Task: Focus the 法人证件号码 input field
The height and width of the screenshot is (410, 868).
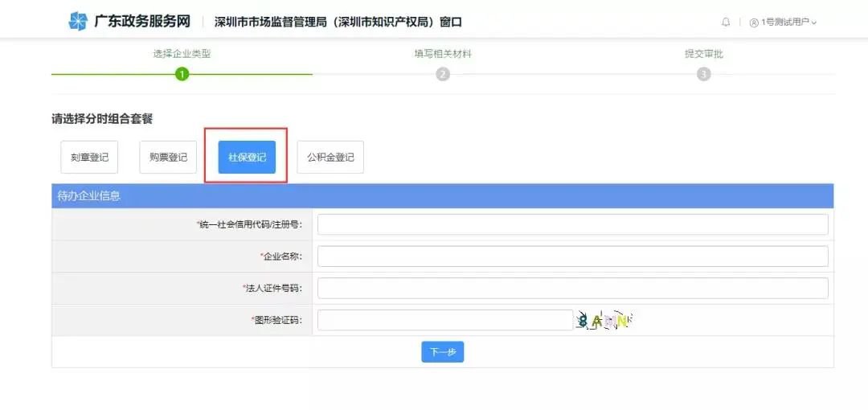Action: tap(572, 288)
